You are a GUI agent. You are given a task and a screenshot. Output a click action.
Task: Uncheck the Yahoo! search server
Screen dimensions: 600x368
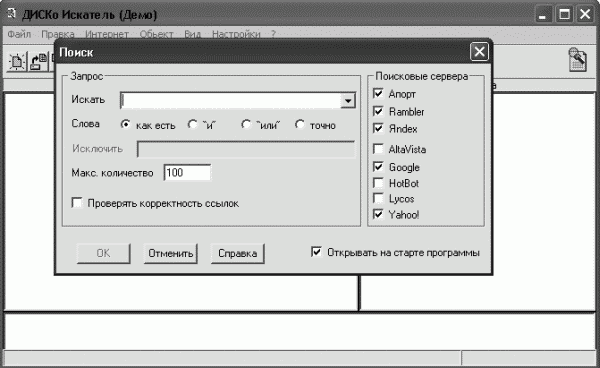(x=378, y=214)
